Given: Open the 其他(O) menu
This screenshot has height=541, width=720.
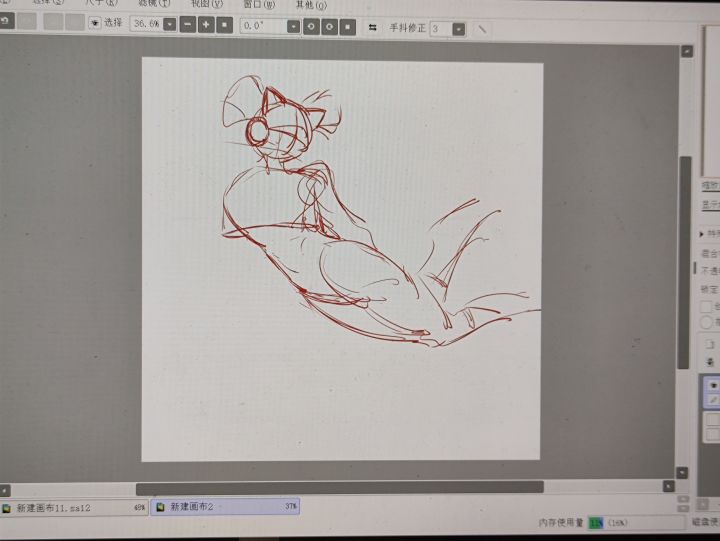Looking at the screenshot, I should tap(311, 5).
